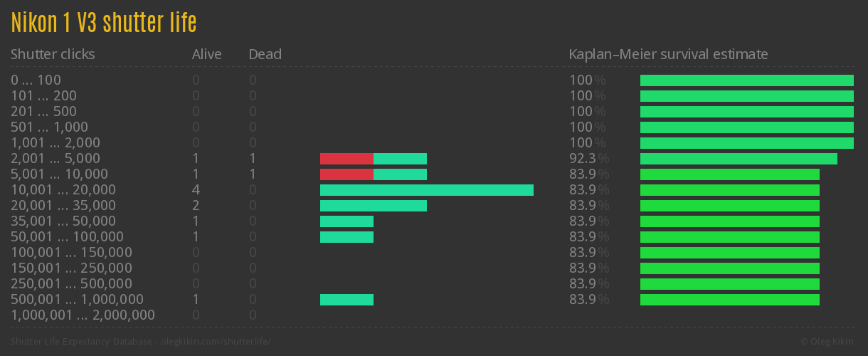Click the red dead bar in 5,001 … 10,000 row
This screenshot has height=356, width=868.
[x=346, y=174]
